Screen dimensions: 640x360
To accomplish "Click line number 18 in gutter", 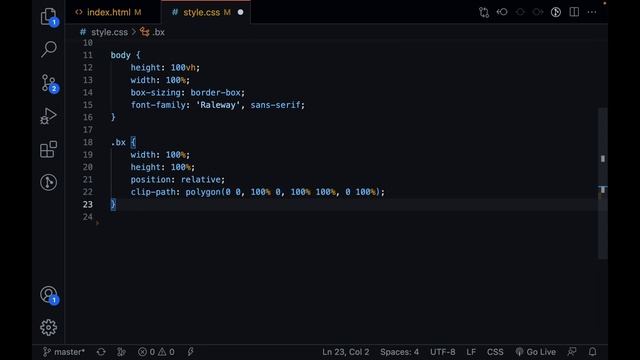I will 88,142.
